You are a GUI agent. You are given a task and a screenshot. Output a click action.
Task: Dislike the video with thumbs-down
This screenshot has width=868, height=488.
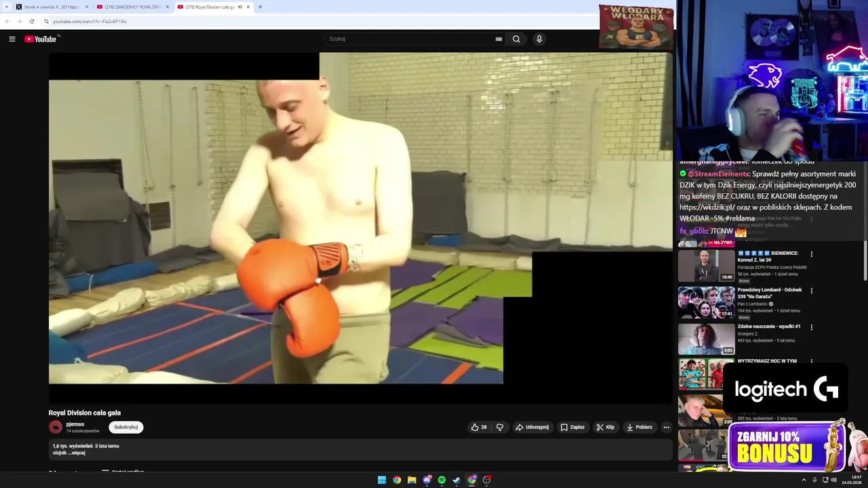pyautogui.click(x=500, y=427)
